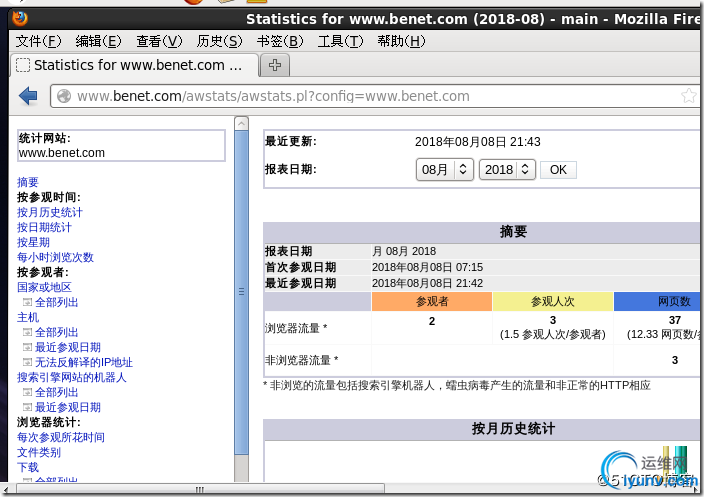Click list icon beside 无法反解译的IP地址
Screen dimensions: 704x497
(27, 362)
